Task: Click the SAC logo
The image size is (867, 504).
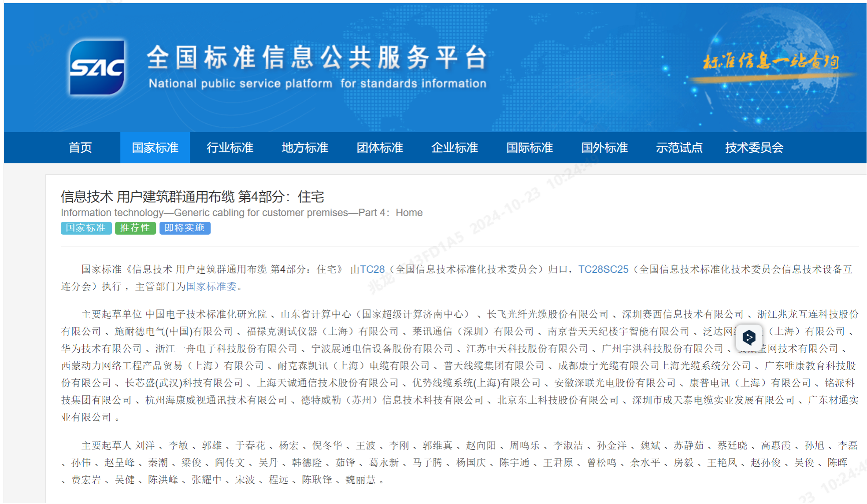Action: [x=97, y=66]
